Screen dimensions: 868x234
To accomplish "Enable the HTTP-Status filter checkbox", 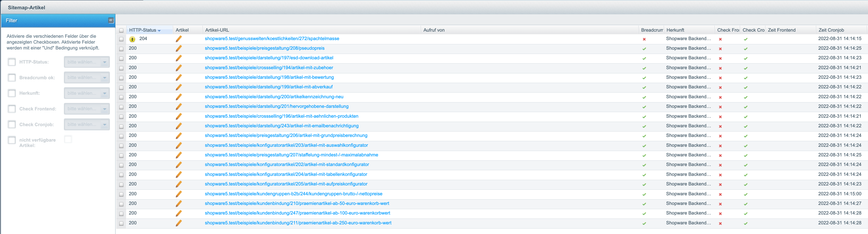I will click(x=12, y=62).
